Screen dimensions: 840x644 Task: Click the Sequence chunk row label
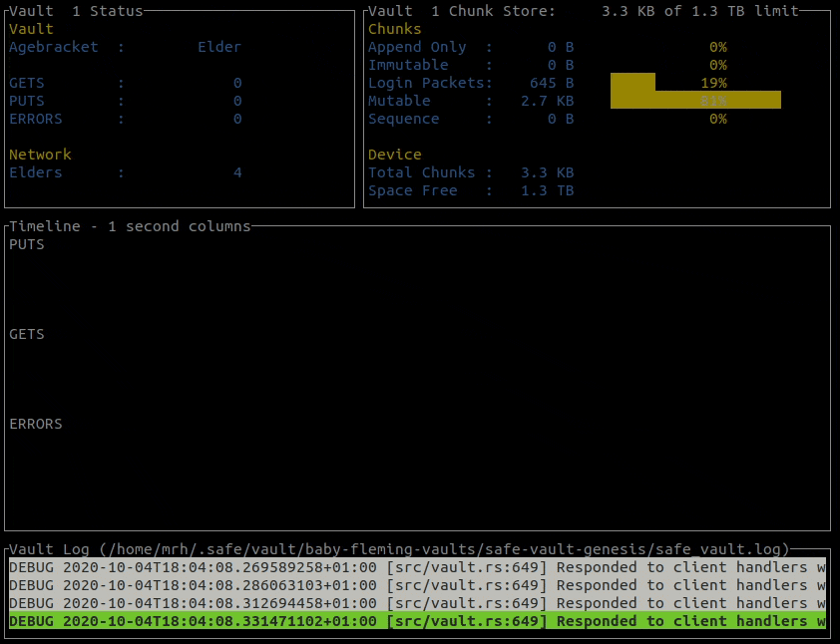[x=403, y=119]
